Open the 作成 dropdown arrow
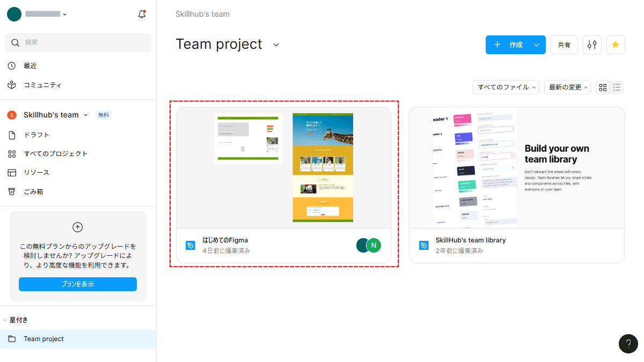 pyautogui.click(x=536, y=45)
